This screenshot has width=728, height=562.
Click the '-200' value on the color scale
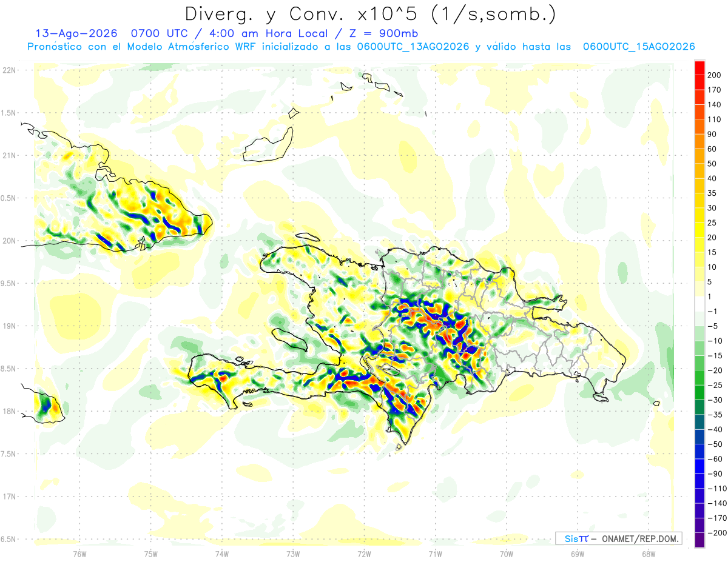coord(716,533)
